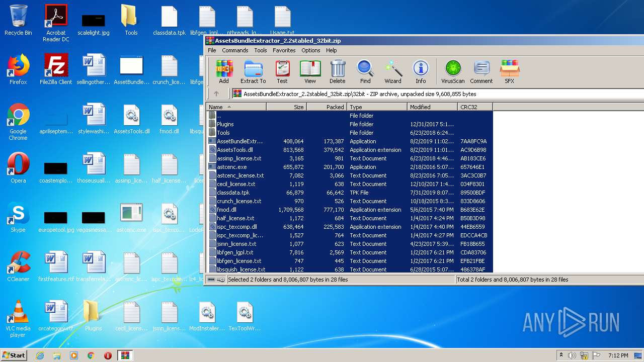Click the View toolbar icon
Viewport: 644px width, 362px height.
[x=310, y=71]
